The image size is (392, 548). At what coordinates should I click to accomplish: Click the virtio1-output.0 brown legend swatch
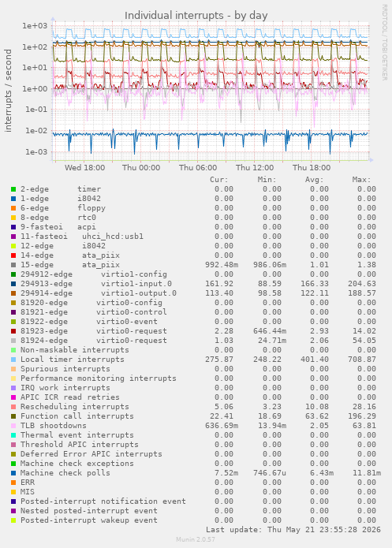(x=13, y=293)
